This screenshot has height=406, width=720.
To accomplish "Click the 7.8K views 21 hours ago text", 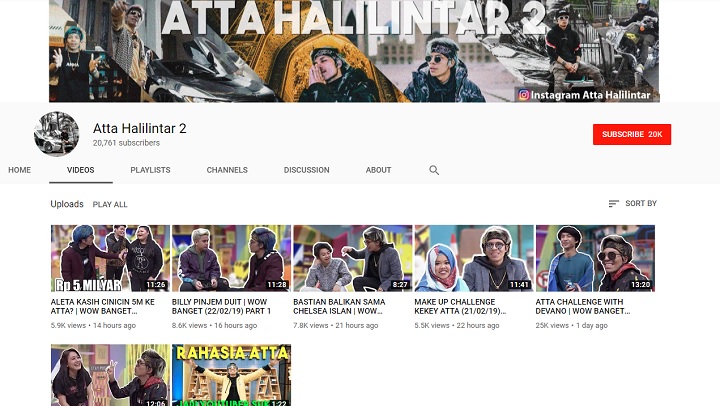I will (x=336, y=325).
